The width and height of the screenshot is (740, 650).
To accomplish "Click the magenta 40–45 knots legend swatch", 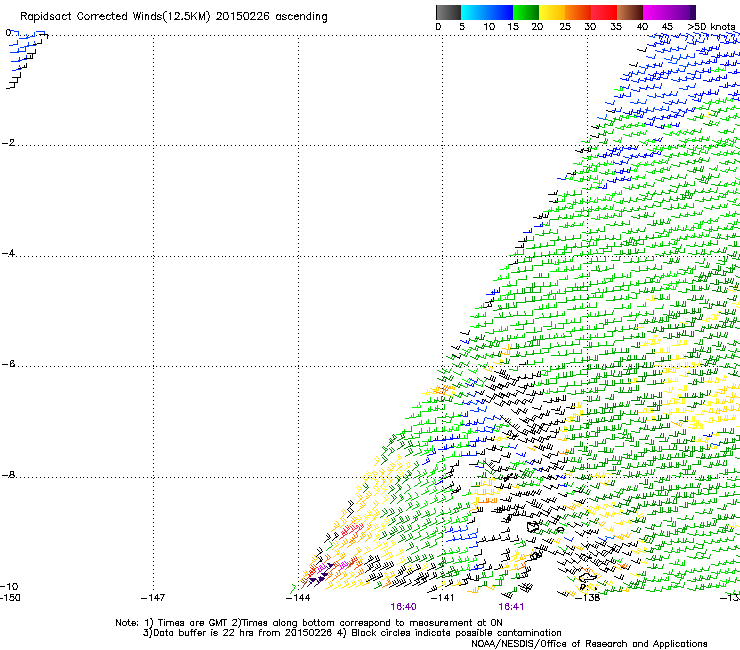I will pyautogui.click(x=656, y=12).
